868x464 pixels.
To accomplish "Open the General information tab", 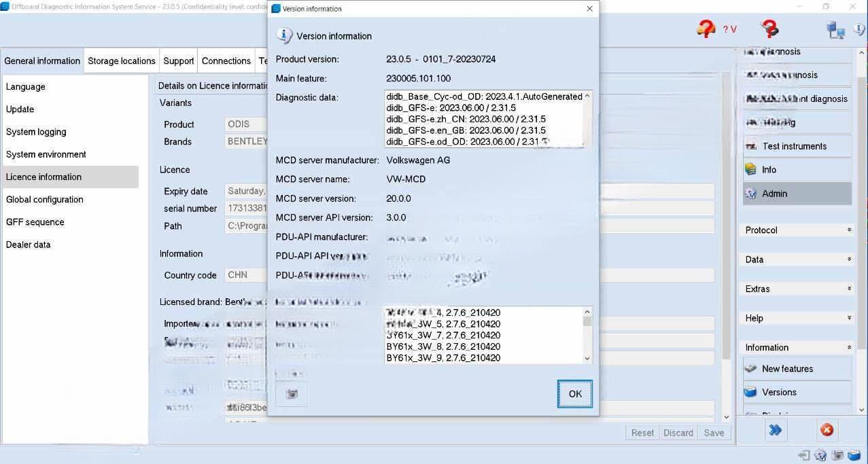I will pyautogui.click(x=42, y=60).
